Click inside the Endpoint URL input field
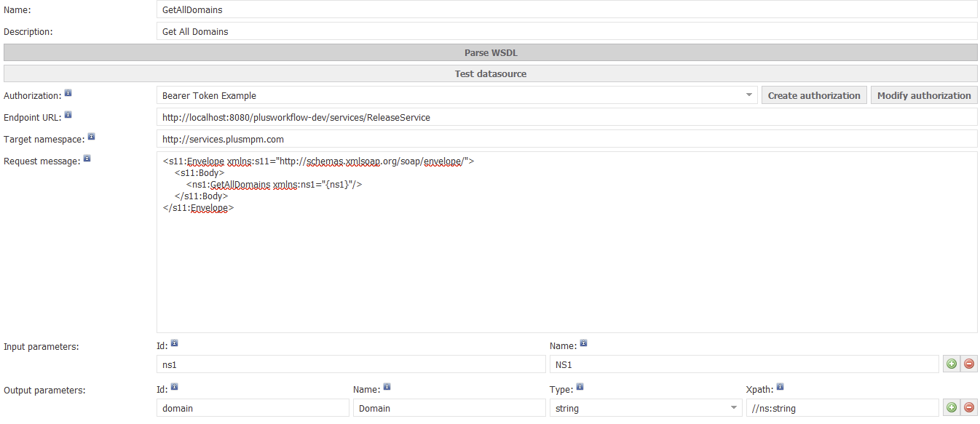The image size is (980, 424). point(566,117)
